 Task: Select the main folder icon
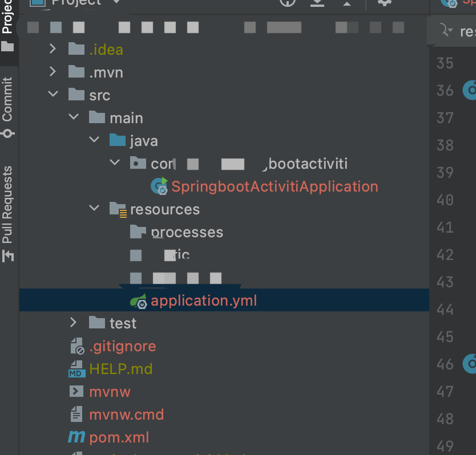point(97,117)
